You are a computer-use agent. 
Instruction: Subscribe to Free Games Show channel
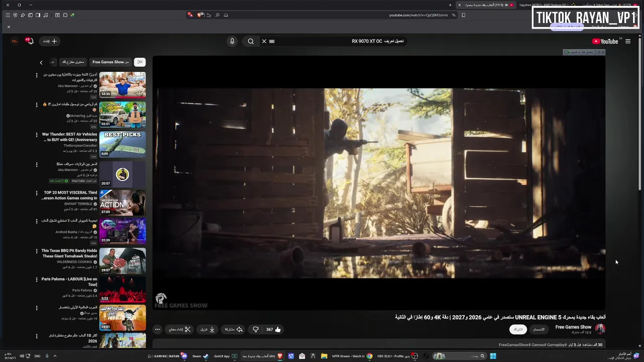[x=518, y=329]
